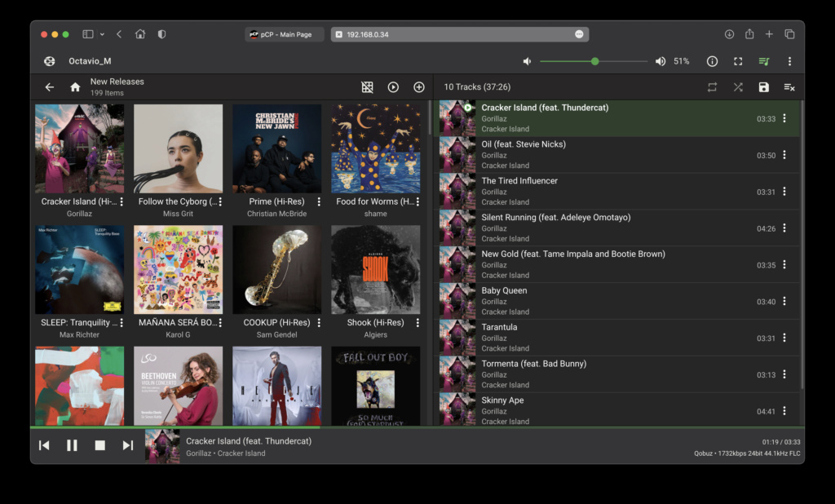Click the Gorillaz artist link under Cracker Island album
Screen dimensions: 835x504
click(x=79, y=214)
